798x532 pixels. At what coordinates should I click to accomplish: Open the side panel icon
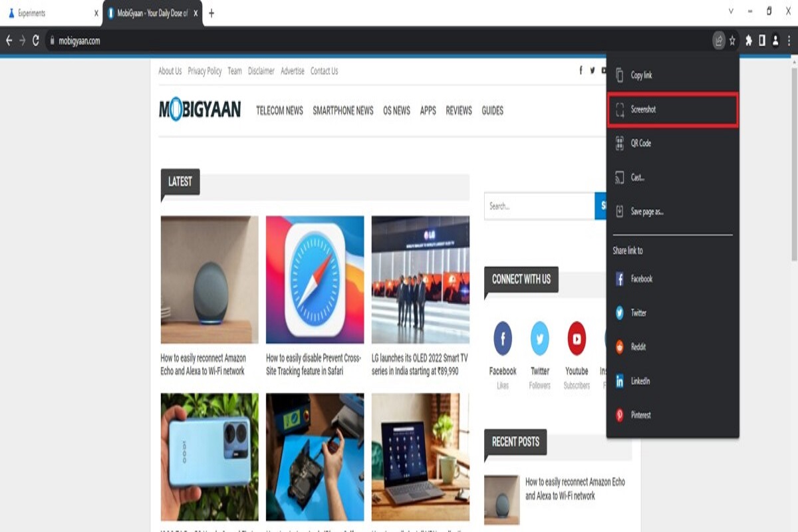(x=762, y=41)
